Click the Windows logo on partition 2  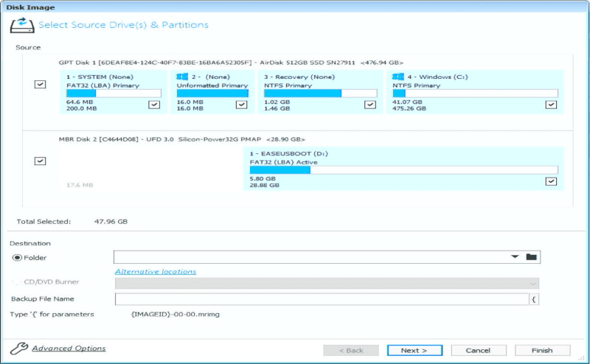tap(181, 77)
